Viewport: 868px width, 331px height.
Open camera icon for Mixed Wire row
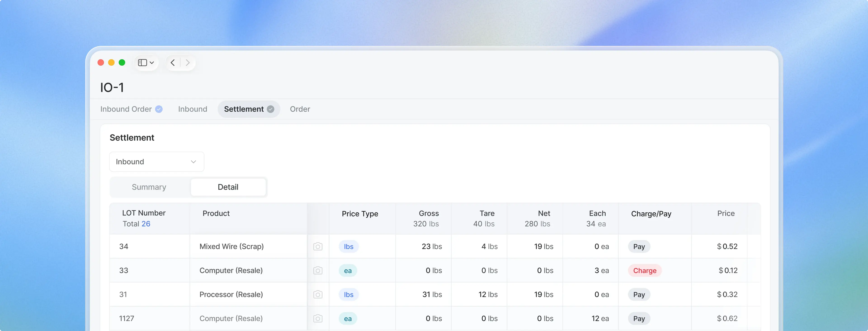(x=318, y=246)
